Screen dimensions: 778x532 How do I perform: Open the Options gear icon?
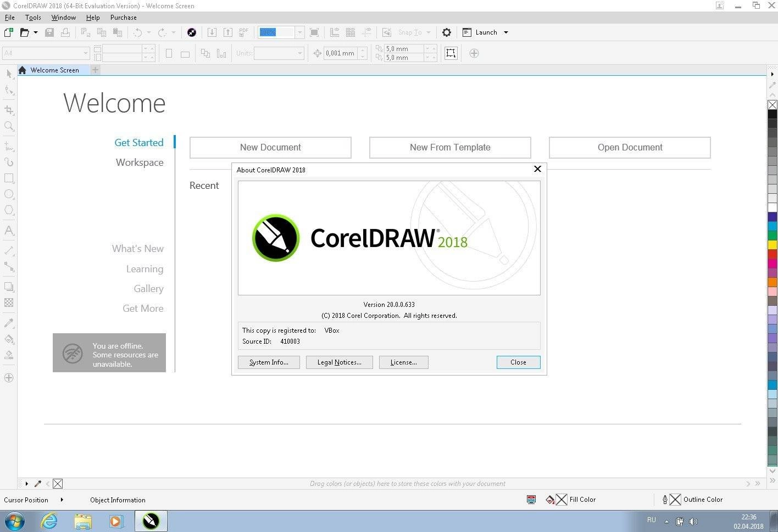[x=447, y=32]
